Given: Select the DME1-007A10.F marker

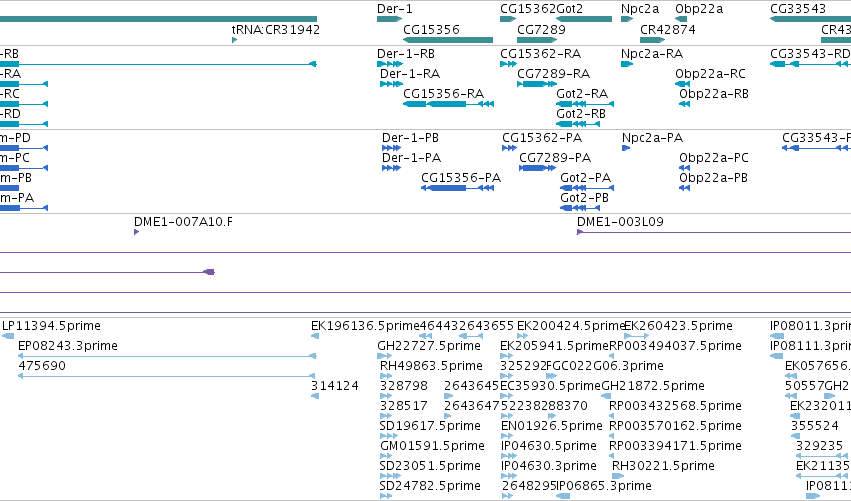Looking at the screenshot, I should (137, 232).
